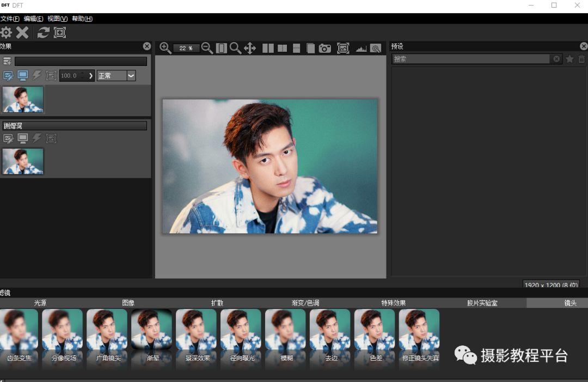Select the first layer thumbnail in effects panel
588x382 pixels.
tap(23, 99)
